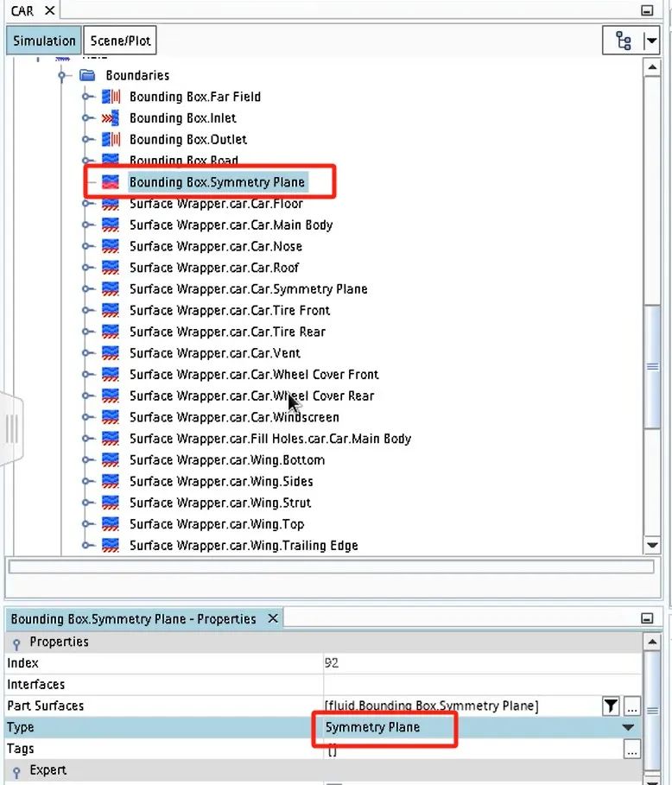This screenshot has width=672, height=785.
Task: Click the Car.Roof wall boundary icon
Action: tap(111, 268)
